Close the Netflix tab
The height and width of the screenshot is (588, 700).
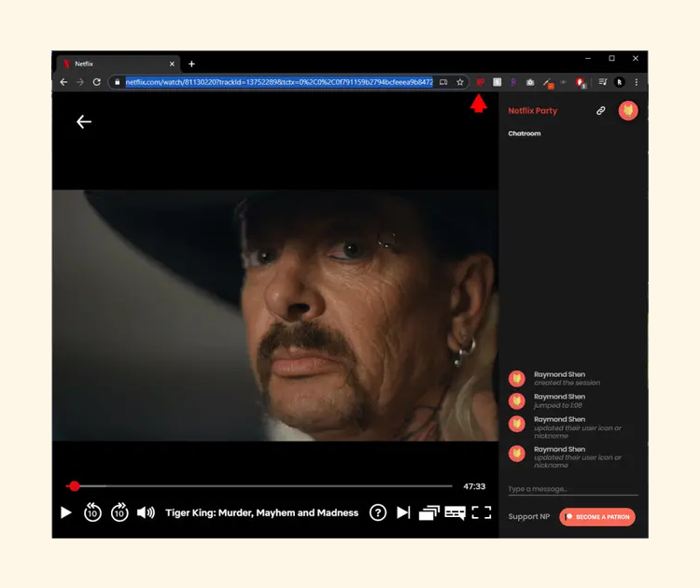coord(172,63)
